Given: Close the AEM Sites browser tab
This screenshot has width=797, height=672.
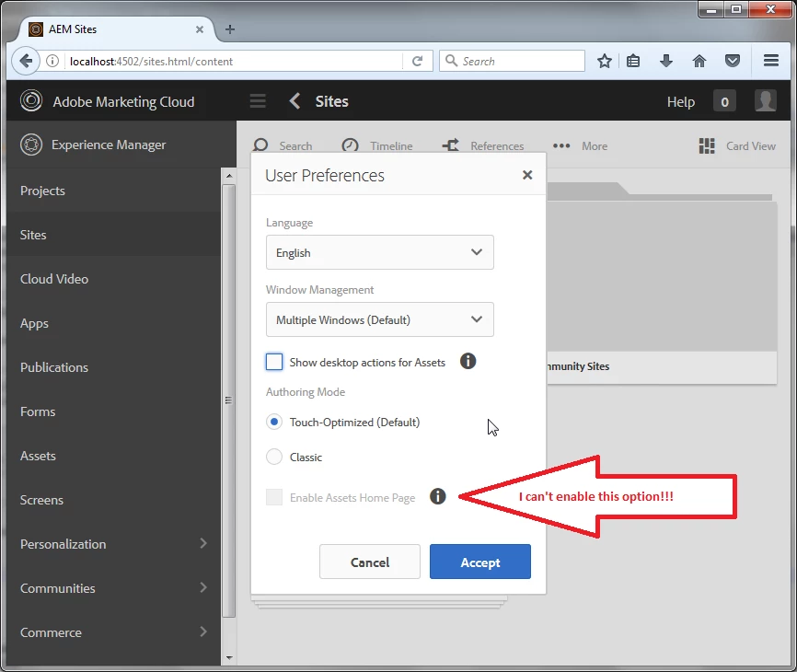Looking at the screenshot, I should pos(200,29).
